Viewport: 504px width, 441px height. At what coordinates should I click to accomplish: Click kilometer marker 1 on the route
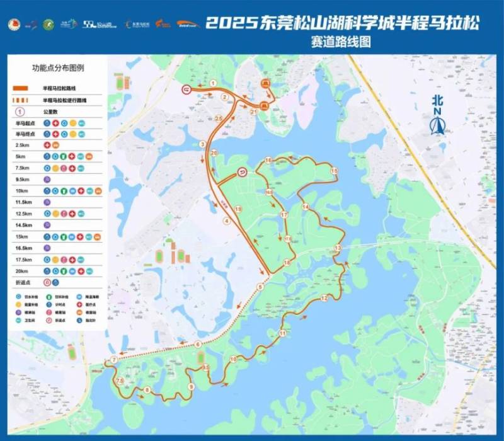215,83
